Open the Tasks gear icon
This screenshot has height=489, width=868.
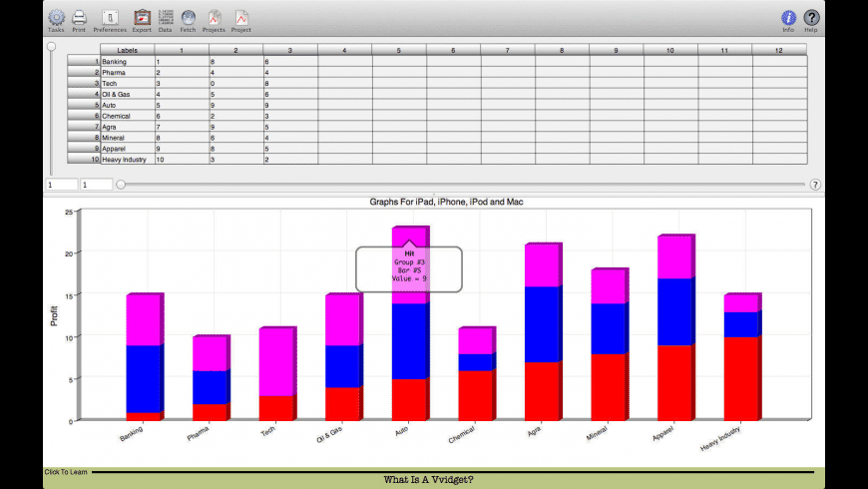click(56, 18)
